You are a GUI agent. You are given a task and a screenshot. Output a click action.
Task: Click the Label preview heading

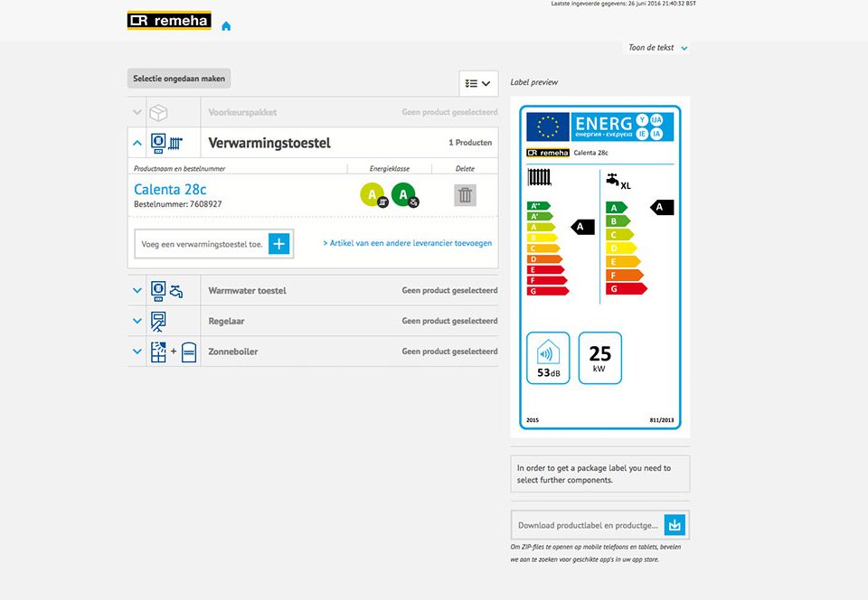[x=533, y=82]
